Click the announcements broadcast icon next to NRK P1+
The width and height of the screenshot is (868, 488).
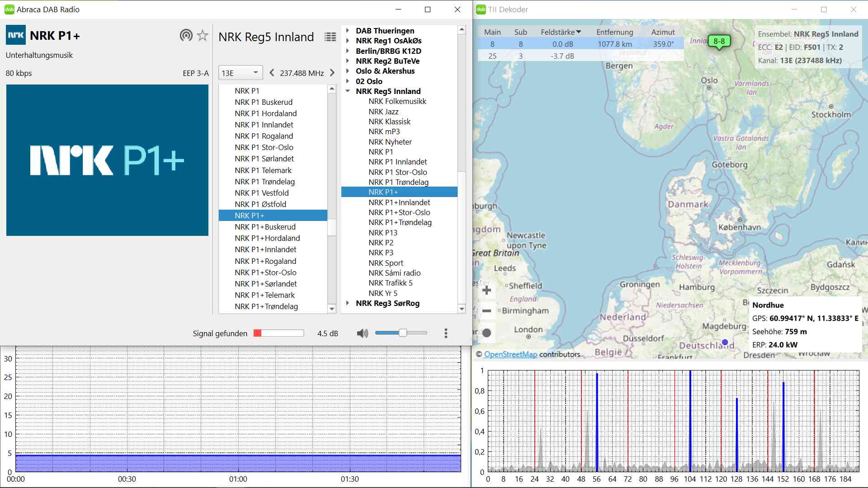tap(186, 35)
